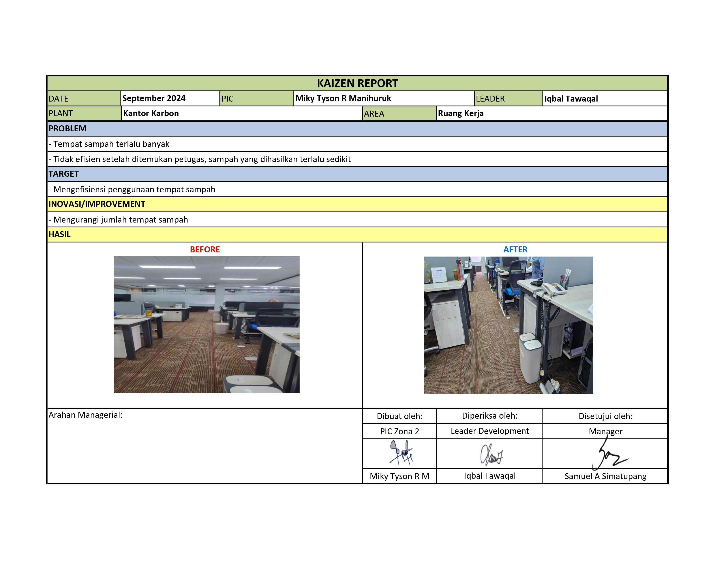Select the Kantor Karbon plant cell
The height and width of the screenshot is (563, 728).
[151, 113]
